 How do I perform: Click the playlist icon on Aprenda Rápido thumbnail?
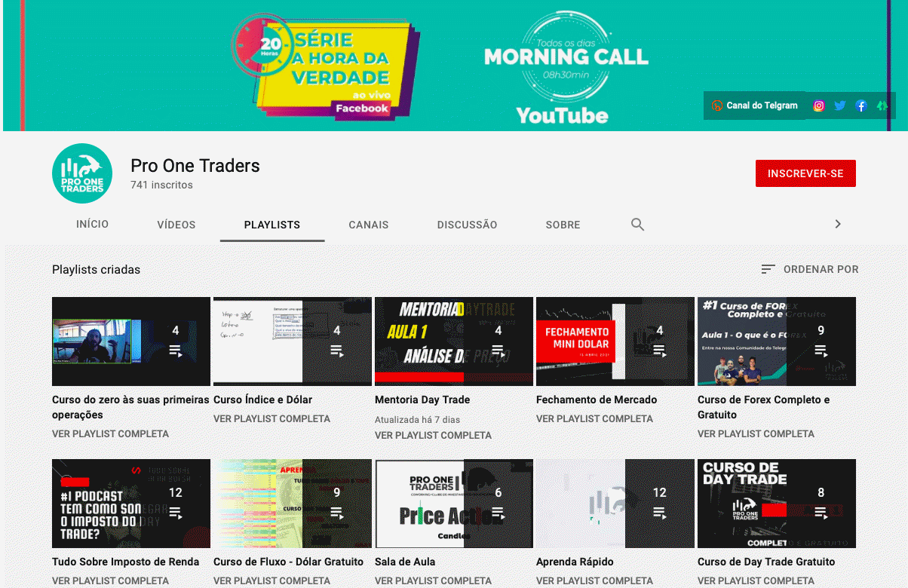click(659, 513)
